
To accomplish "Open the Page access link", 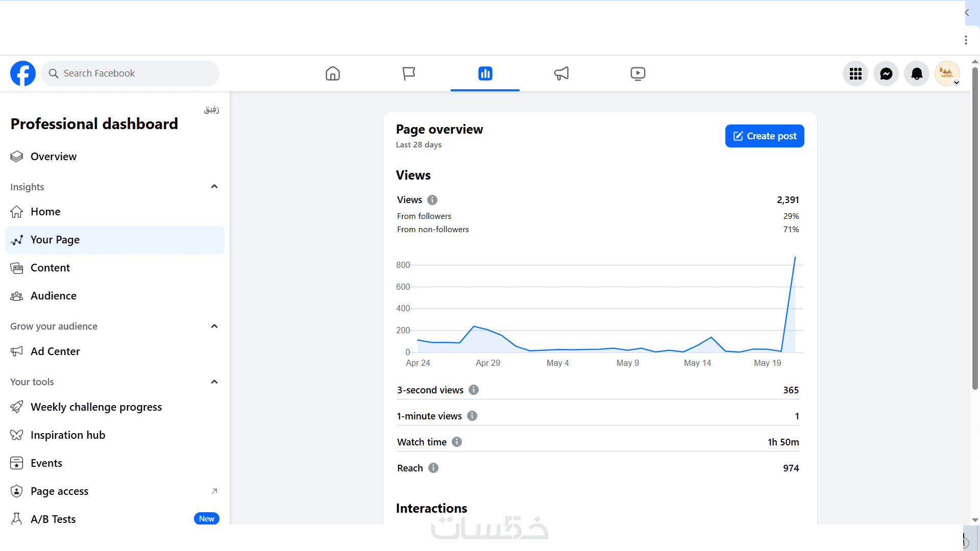I will 60,491.
